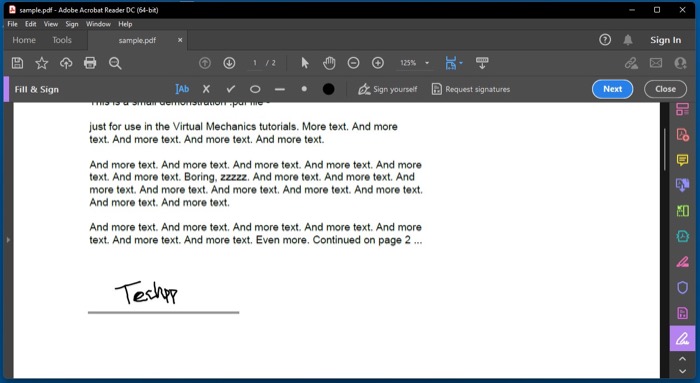700x383 pixels.
Task: Switch to the Home tab
Action: click(x=24, y=40)
